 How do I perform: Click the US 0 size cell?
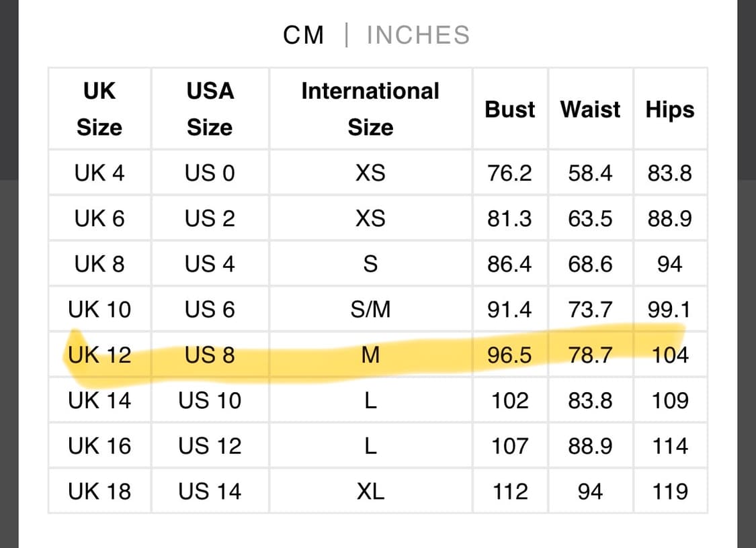pos(210,173)
